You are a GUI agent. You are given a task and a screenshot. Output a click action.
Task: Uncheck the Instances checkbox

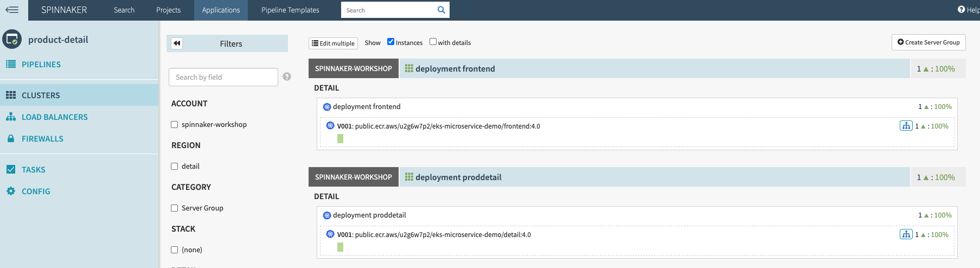[390, 42]
